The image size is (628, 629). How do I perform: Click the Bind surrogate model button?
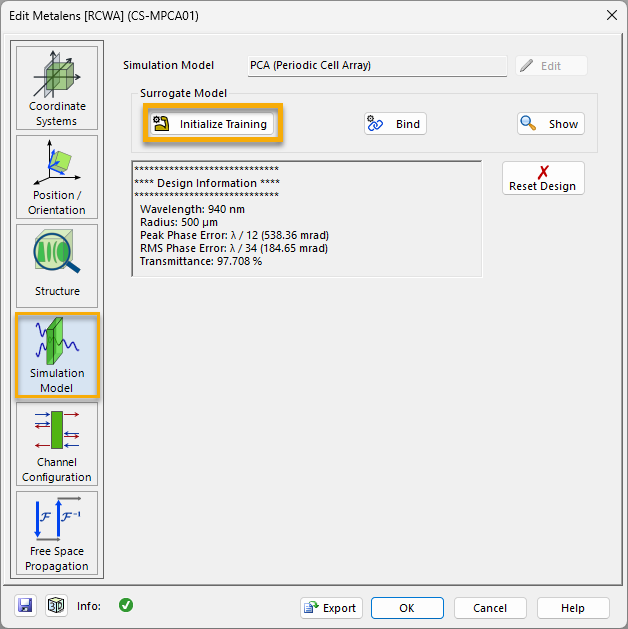click(x=395, y=124)
